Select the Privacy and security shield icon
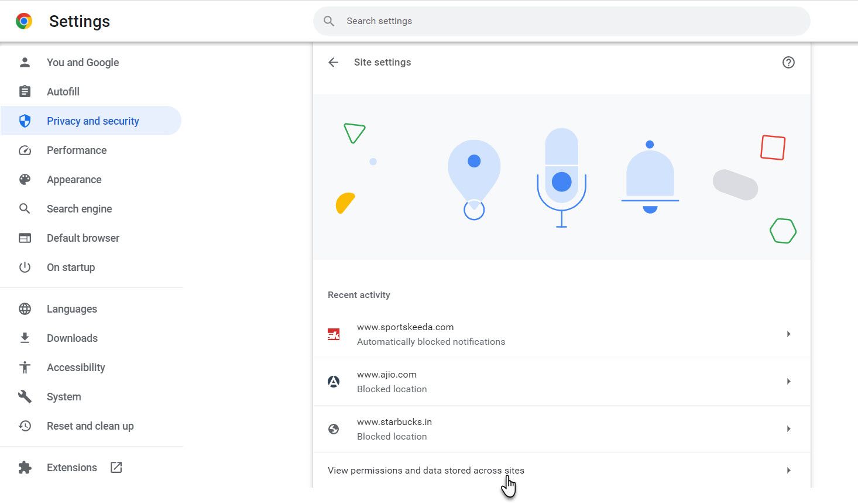The width and height of the screenshot is (858, 504). [x=25, y=121]
